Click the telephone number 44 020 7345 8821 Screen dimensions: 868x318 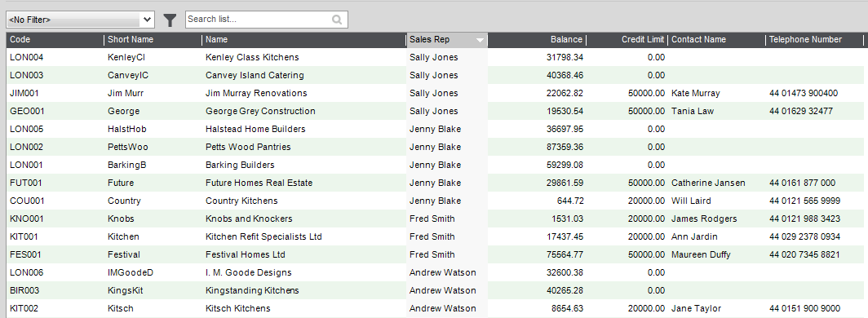pyautogui.click(x=804, y=254)
